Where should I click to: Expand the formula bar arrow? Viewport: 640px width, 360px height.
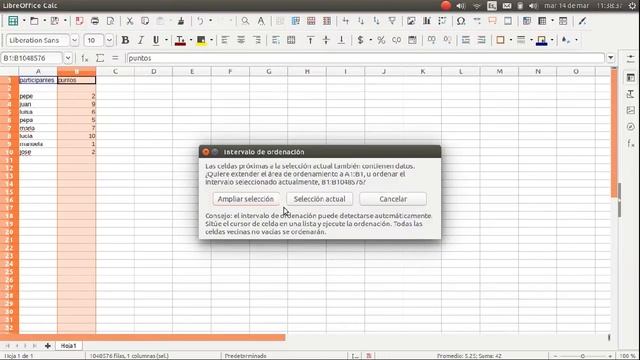point(611,58)
